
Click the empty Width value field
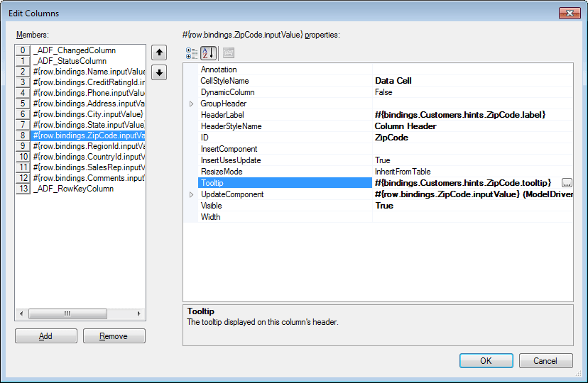tap(472, 217)
